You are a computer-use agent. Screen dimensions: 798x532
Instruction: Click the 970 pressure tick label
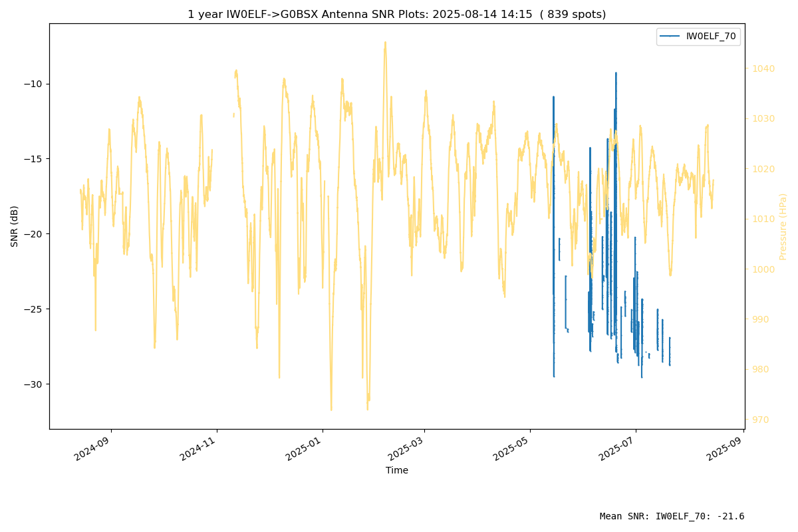pos(760,420)
